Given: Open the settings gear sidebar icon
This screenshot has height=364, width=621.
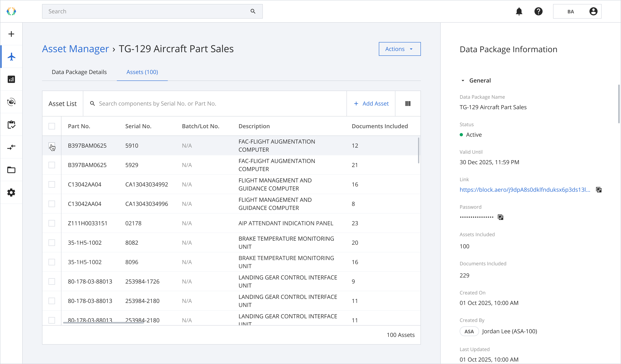Looking at the screenshot, I should [x=11, y=193].
